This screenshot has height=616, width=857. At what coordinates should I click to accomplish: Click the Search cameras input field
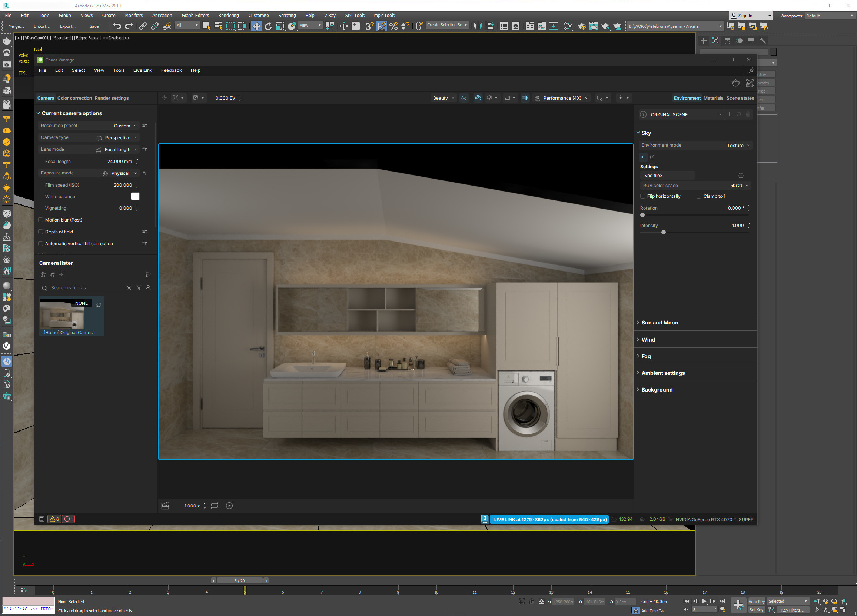pyautogui.click(x=87, y=288)
